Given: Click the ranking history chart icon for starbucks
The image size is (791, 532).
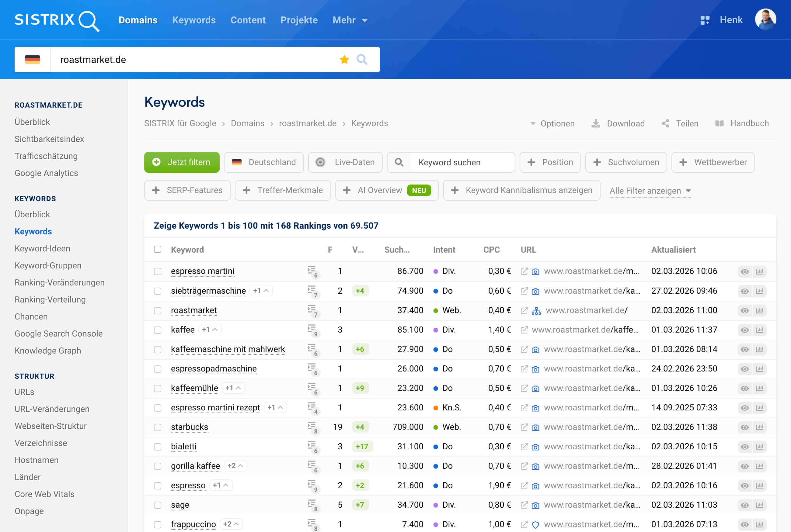Looking at the screenshot, I should coord(760,427).
